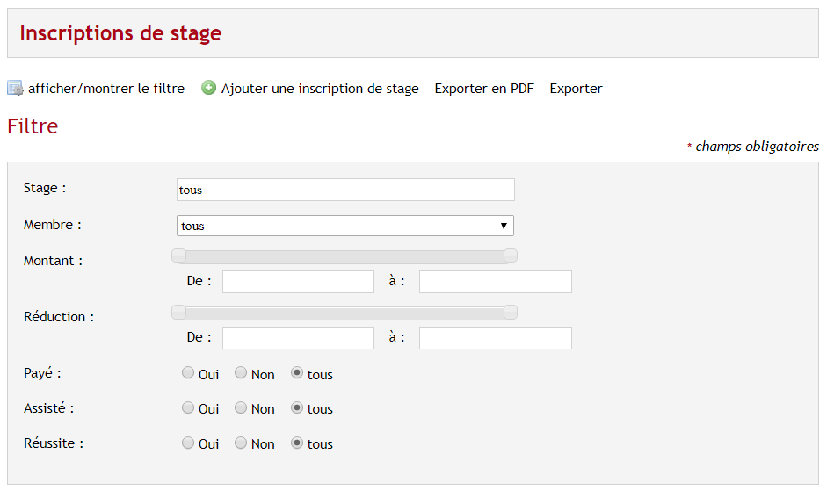834x504 pixels.
Task: Focus the Stage text field
Action: pos(345,190)
